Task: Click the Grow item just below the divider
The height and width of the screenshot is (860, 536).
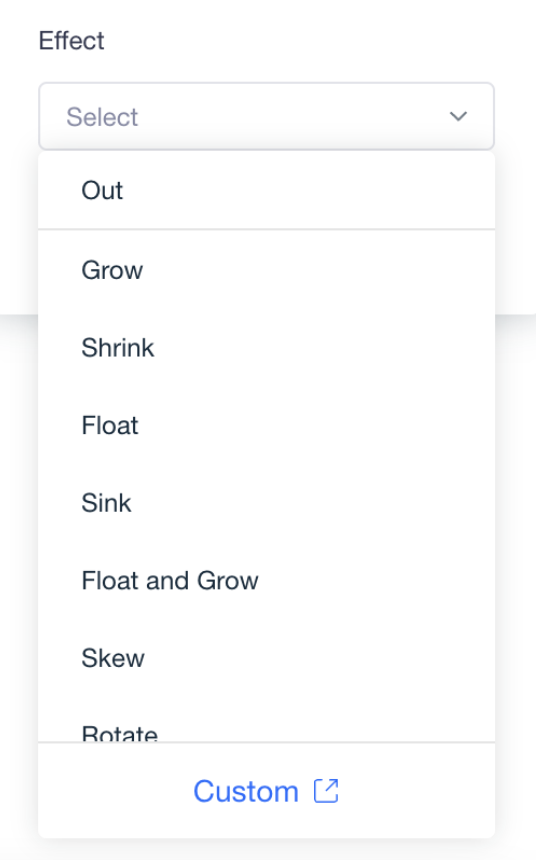Action: [x=267, y=270]
